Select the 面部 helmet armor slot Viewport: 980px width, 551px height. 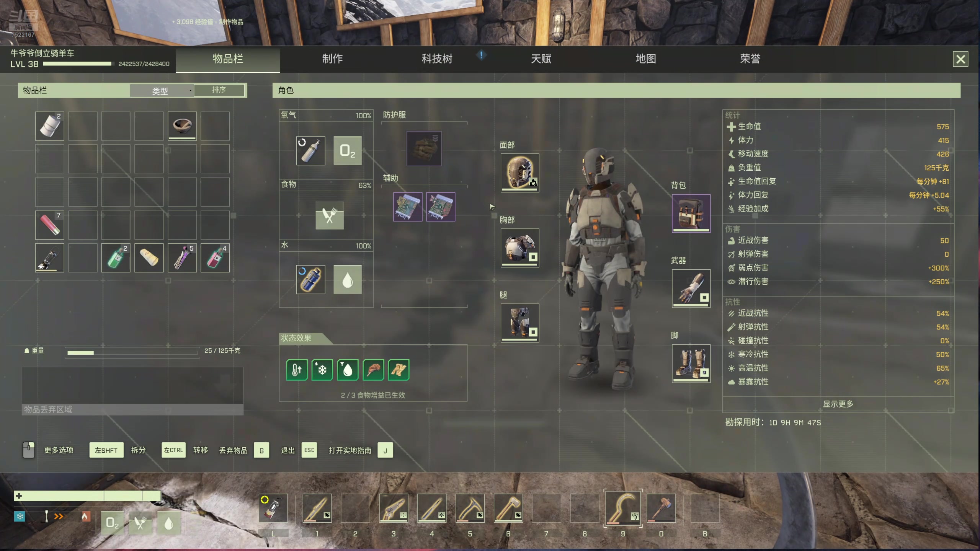pos(520,173)
